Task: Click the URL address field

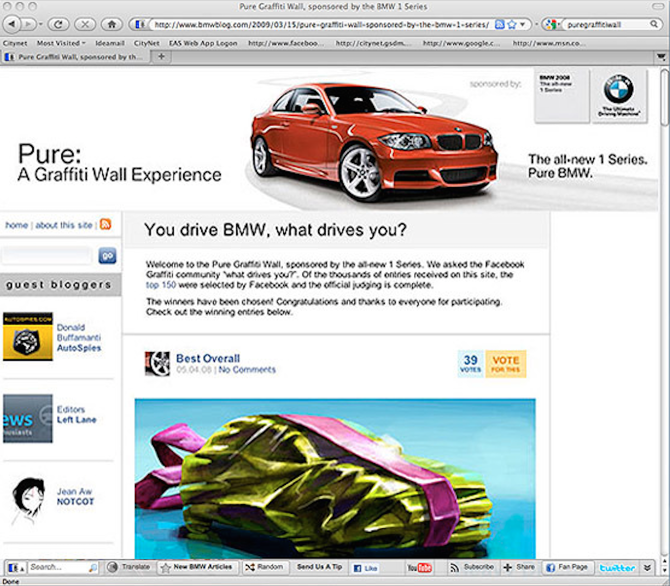Action: [x=321, y=25]
